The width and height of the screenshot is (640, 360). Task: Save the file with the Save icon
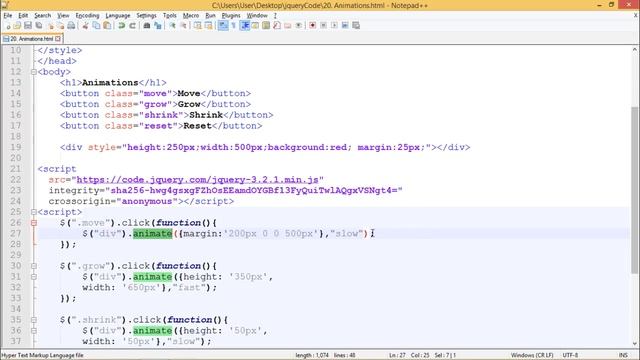pyautogui.click(x=28, y=26)
